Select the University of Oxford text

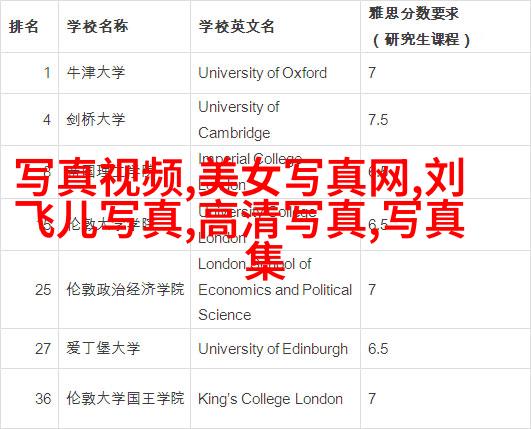(x=262, y=73)
